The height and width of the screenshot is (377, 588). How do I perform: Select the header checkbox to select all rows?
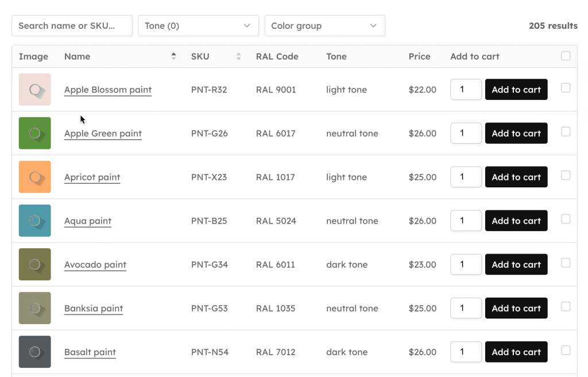[566, 56]
